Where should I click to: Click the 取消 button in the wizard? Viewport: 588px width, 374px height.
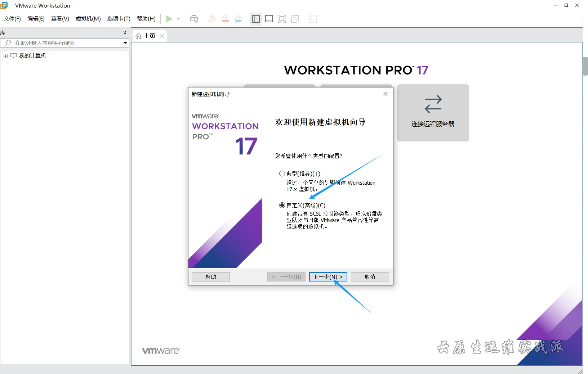point(370,277)
